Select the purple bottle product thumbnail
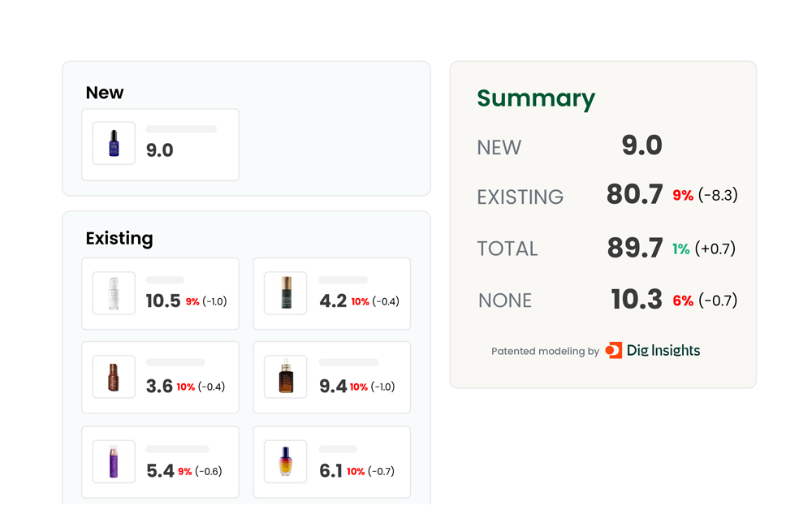The height and width of the screenshot is (506, 812). tap(114, 462)
